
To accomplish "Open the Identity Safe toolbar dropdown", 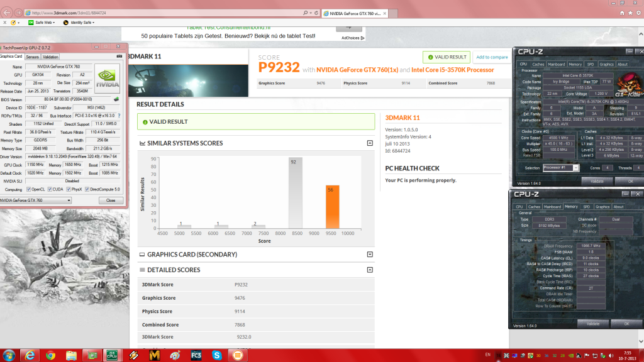I will point(79,23).
